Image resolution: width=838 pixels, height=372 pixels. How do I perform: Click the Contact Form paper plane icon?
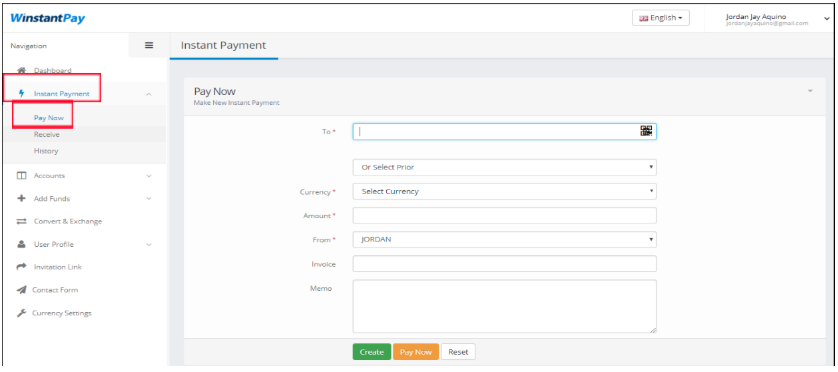point(21,290)
